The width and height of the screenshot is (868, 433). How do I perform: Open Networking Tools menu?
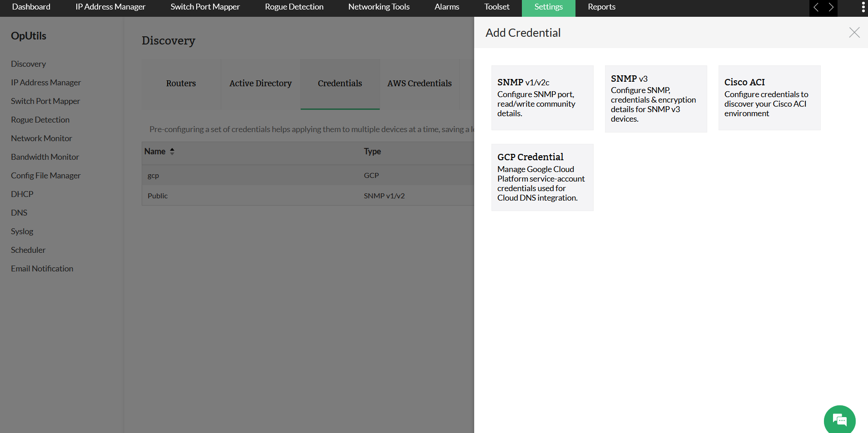[x=379, y=7]
